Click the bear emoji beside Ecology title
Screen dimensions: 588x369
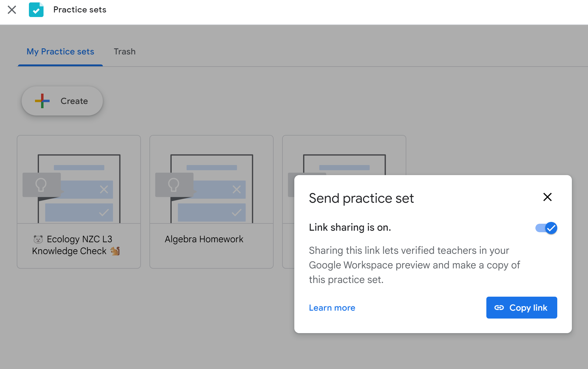38,239
